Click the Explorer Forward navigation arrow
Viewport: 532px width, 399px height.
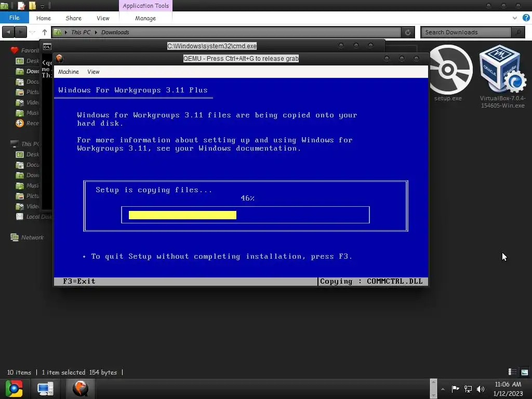(x=21, y=32)
